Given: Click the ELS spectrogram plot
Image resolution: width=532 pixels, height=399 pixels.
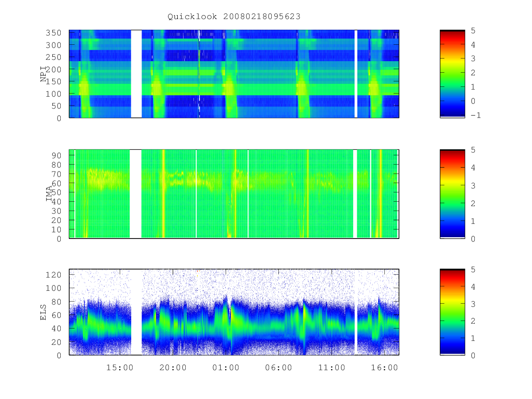Looking at the screenshot, I should point(234,312).
